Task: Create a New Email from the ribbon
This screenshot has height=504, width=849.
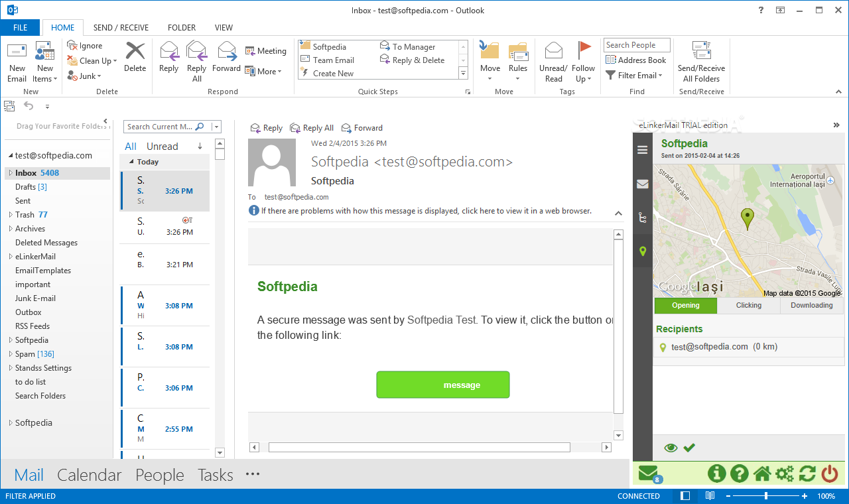Action: coord(17,62)
